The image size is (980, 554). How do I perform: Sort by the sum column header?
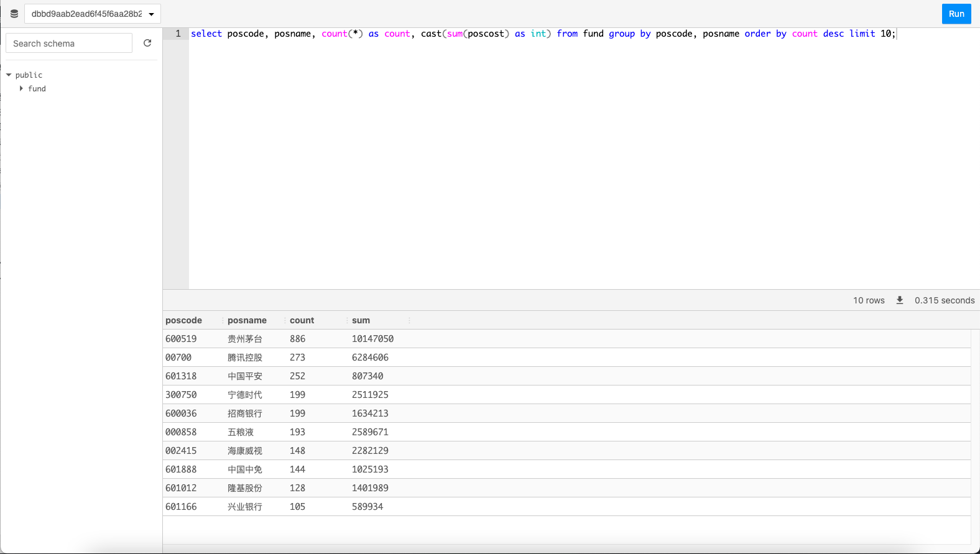pos(361,320)
